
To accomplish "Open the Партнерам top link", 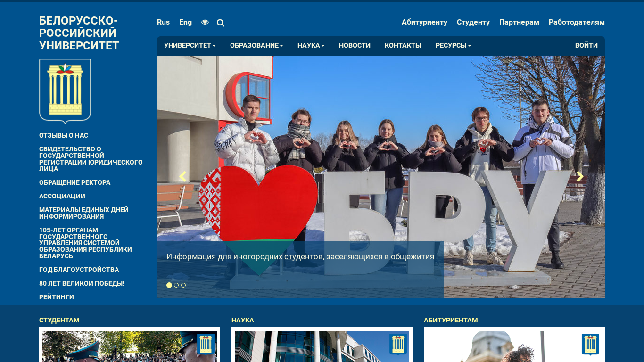I will tap(519, 22).
